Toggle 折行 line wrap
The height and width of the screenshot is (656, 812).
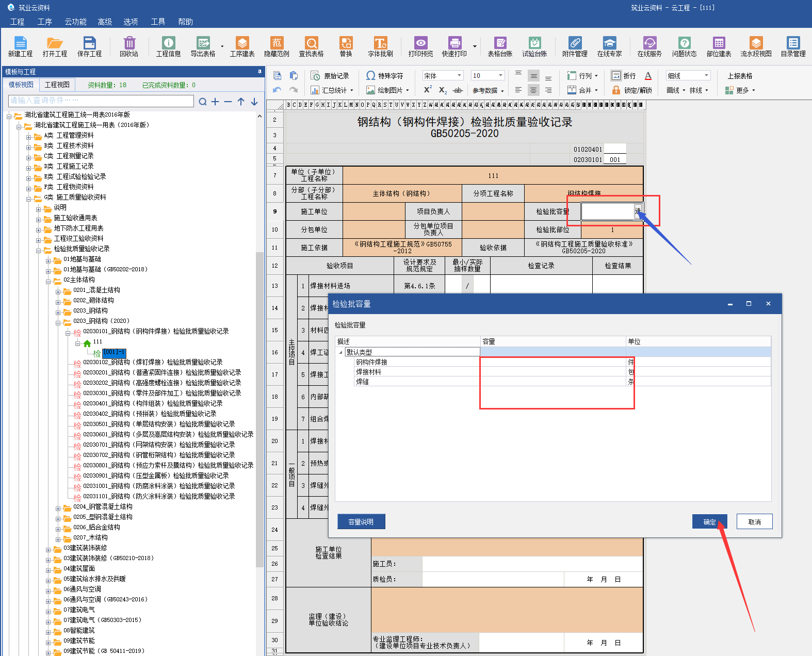(x=624, y=76)
